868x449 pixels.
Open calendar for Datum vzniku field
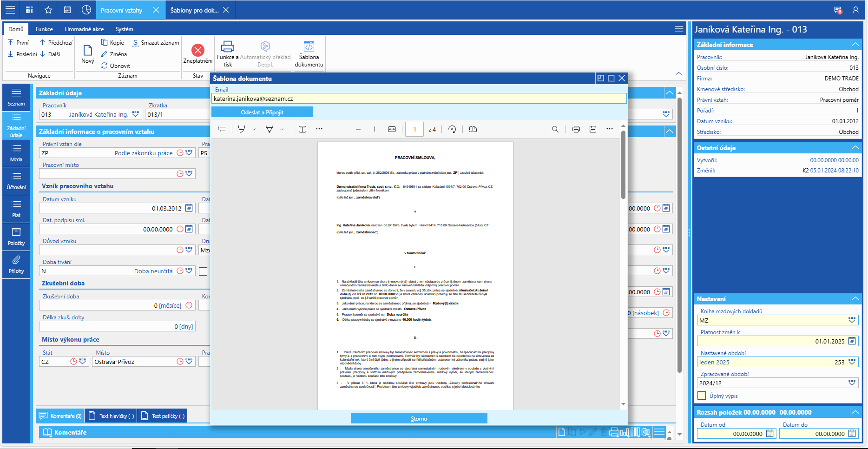pyautogui.click(x=189, y=208)
